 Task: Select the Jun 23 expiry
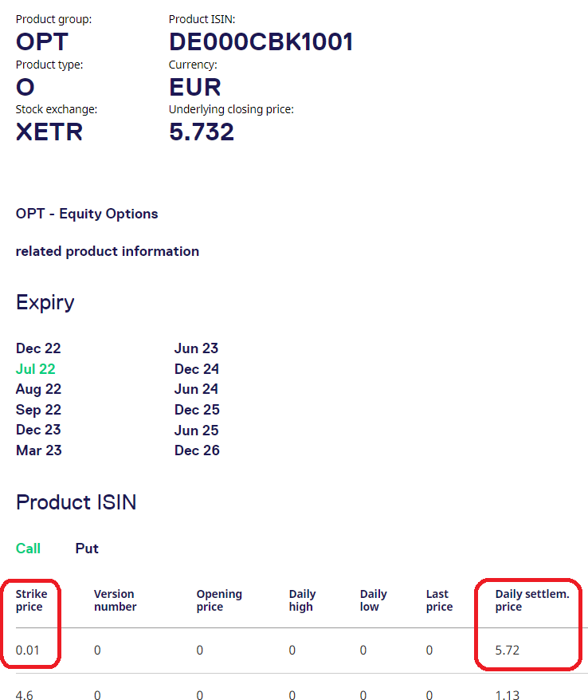point(196,348)
